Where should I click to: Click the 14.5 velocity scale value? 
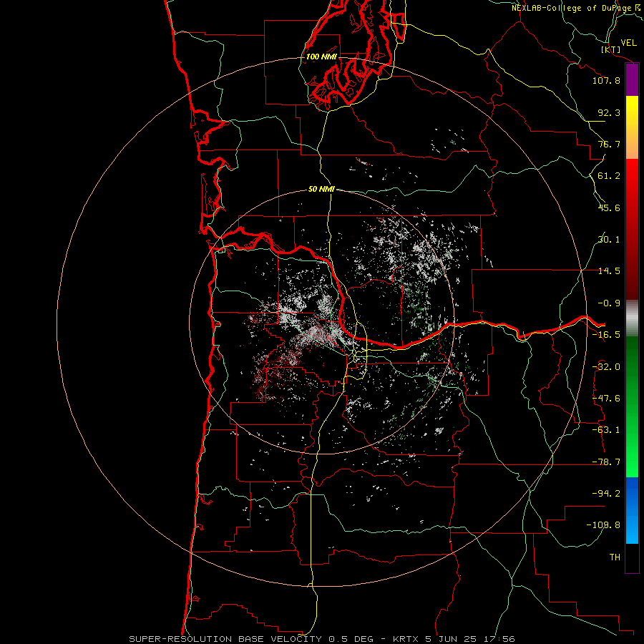click(x=609, y=271)
